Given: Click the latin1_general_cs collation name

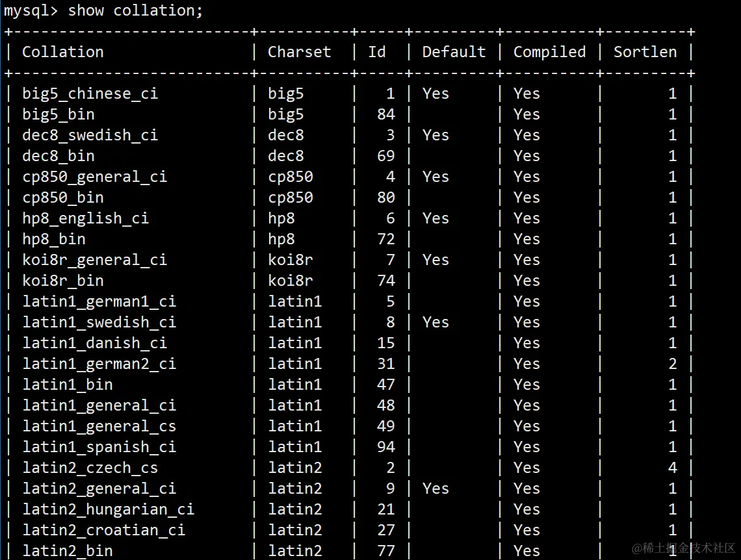Looking at the screenshot, I should coord(99,426).
